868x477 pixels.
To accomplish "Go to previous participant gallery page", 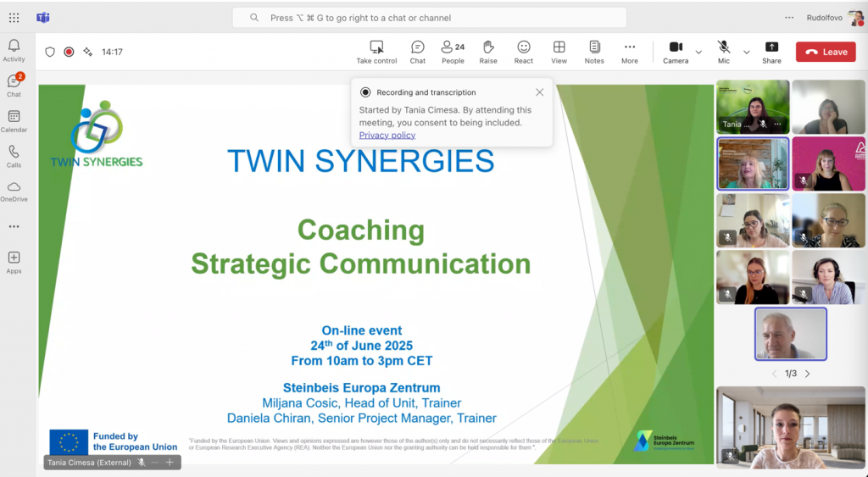I will [x=774, y=374].
